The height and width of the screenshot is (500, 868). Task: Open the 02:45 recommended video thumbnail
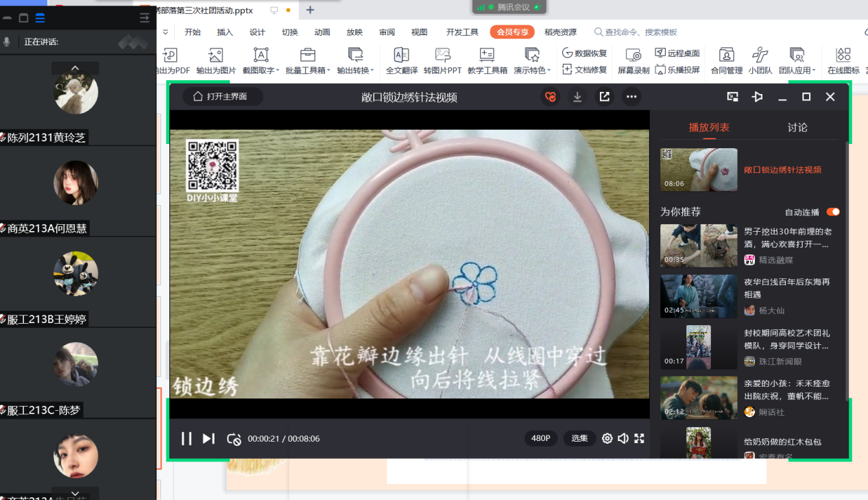pyautogui.click(x=699, y=296)
